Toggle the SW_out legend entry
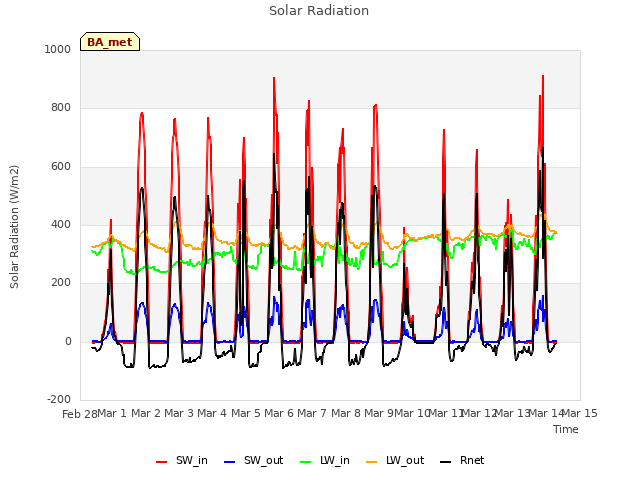This screenshot has width=640, height=480. 253,461
